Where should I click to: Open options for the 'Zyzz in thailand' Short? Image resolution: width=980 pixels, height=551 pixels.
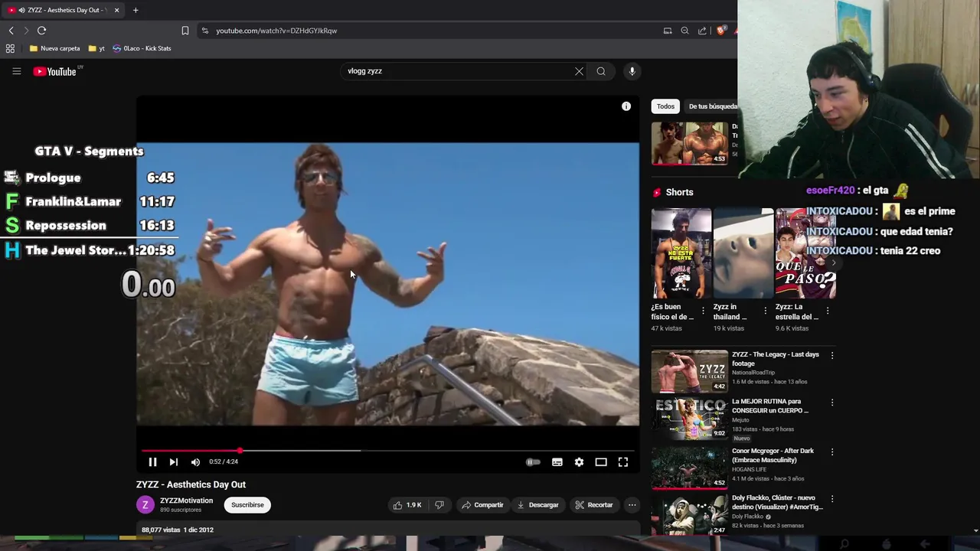tap(765, 311)
